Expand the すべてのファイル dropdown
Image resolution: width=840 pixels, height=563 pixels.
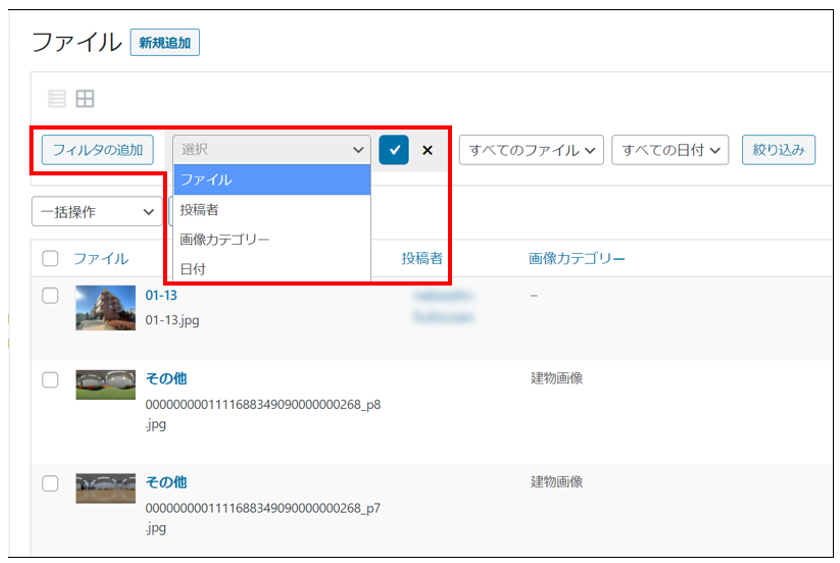coord(531,150)
